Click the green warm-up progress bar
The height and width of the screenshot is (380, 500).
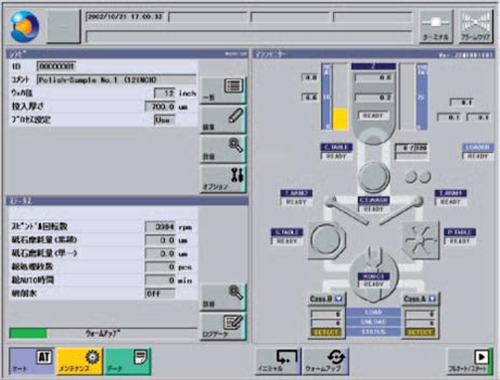click(29, 333)
